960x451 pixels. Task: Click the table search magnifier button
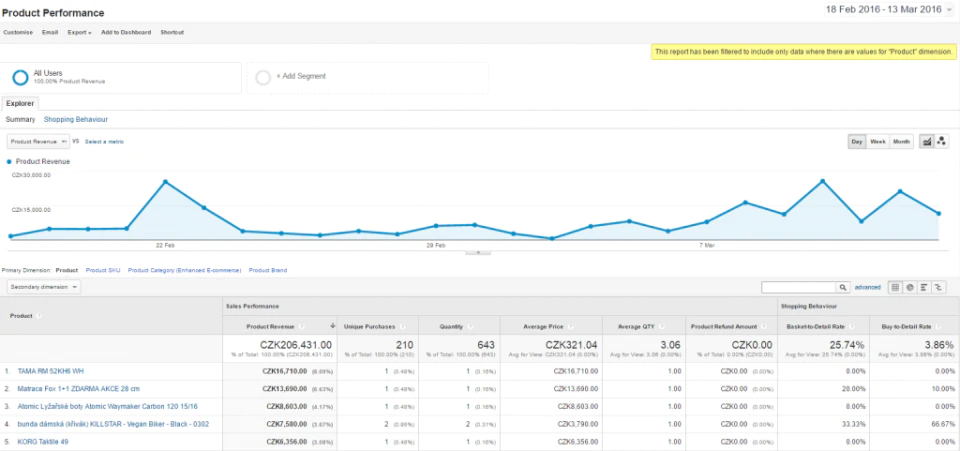coord(844,287)
